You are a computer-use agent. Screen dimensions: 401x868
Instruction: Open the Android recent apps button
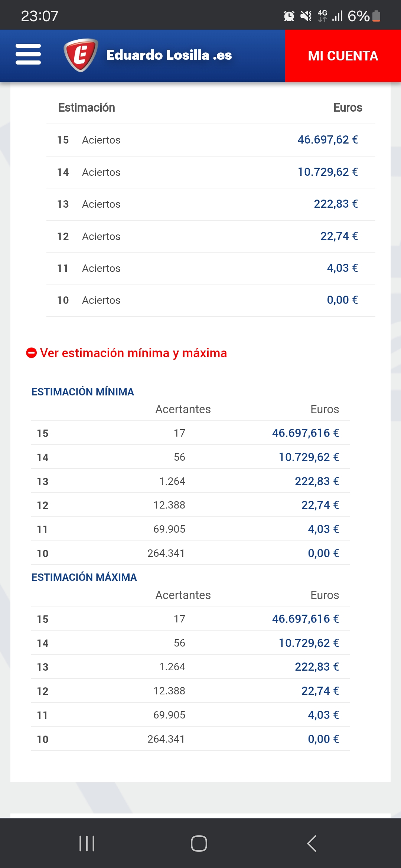click(87, 843)
